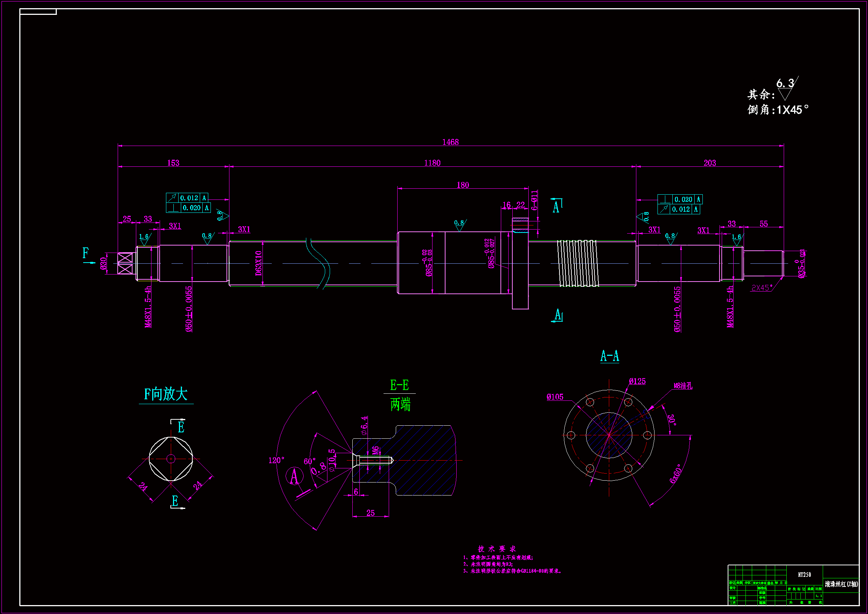The width and height of the screenshot is (868, 614).
Task: Select the circled A datum marker
Action: (294, 476)
